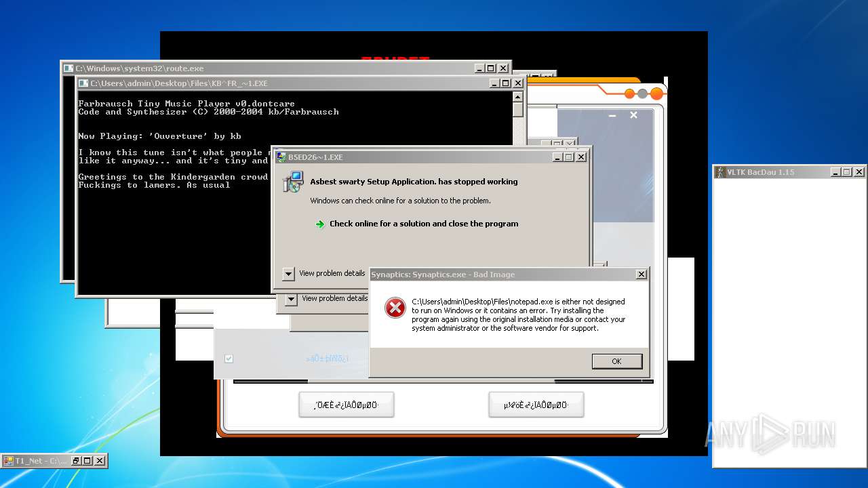
Task: Click the left garbled-text button in the orange window
Action: pyautogui.click(x=347, y=405)
